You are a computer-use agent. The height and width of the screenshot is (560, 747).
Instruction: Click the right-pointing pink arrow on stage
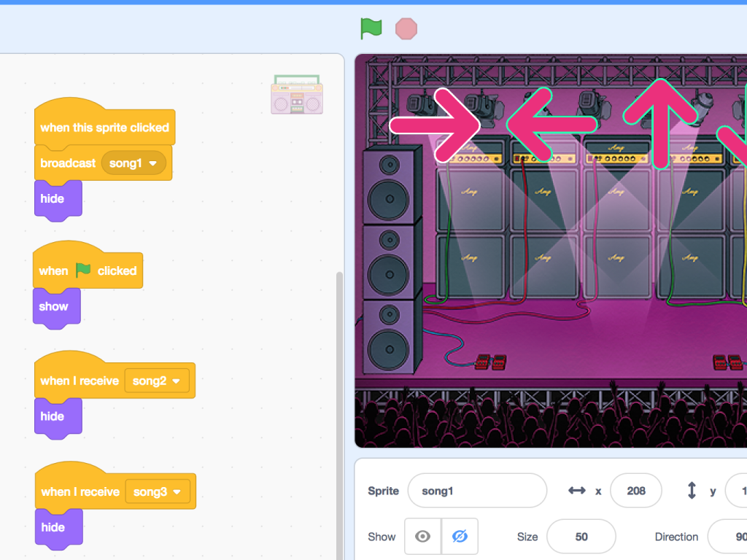435,125
